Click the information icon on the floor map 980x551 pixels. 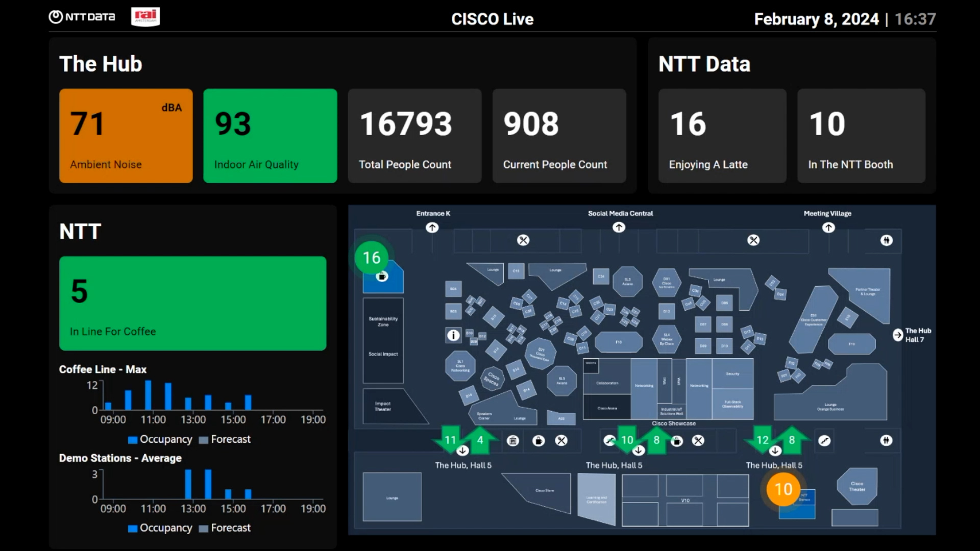tap(453, 335)
